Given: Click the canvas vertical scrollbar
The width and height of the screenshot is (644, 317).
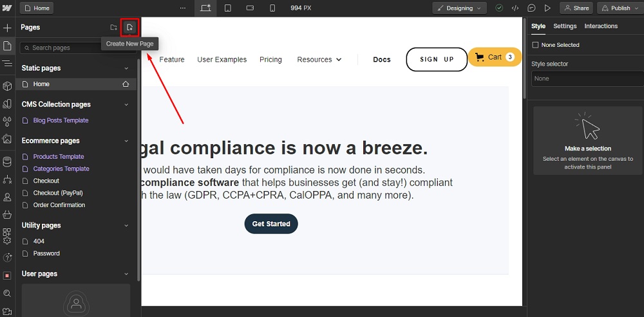Looking at the screenshot, I should (x=524, y=57).
